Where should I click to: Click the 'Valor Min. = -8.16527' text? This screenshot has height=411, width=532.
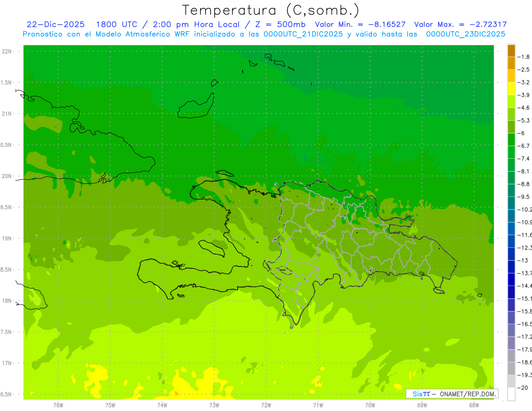[360, 25]
